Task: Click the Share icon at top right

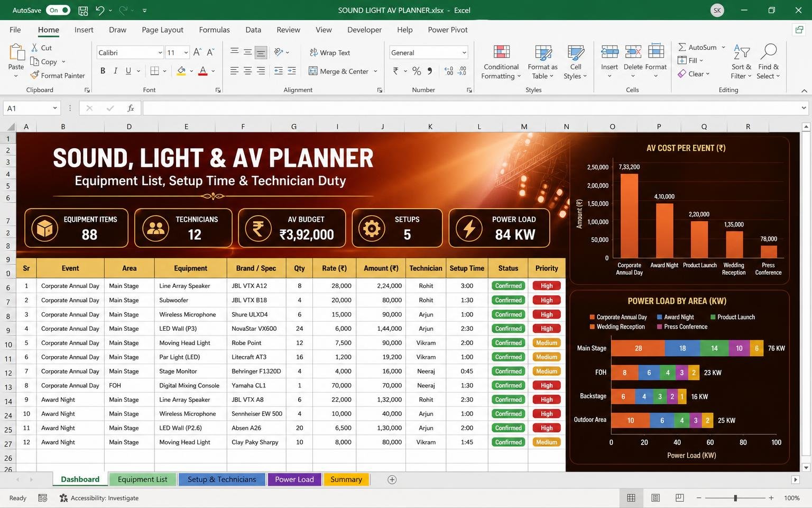Action: [799, 30]
